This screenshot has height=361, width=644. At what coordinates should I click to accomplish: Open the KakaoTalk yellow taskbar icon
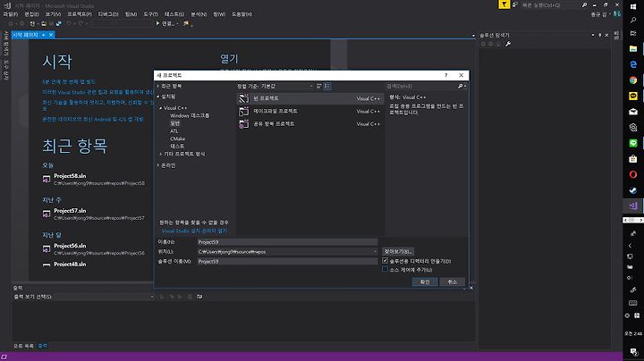(633, 96)
